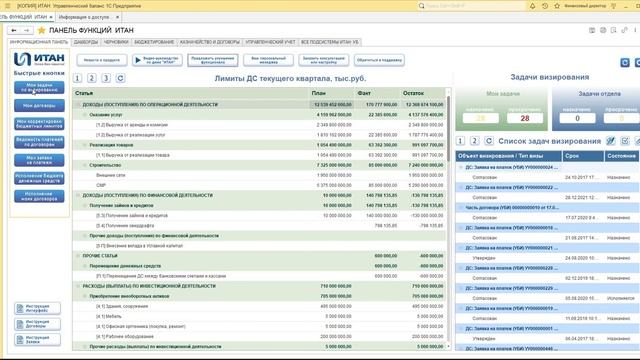
Task: Refresh the Лимиты ДС table
Action: (120, 78)
